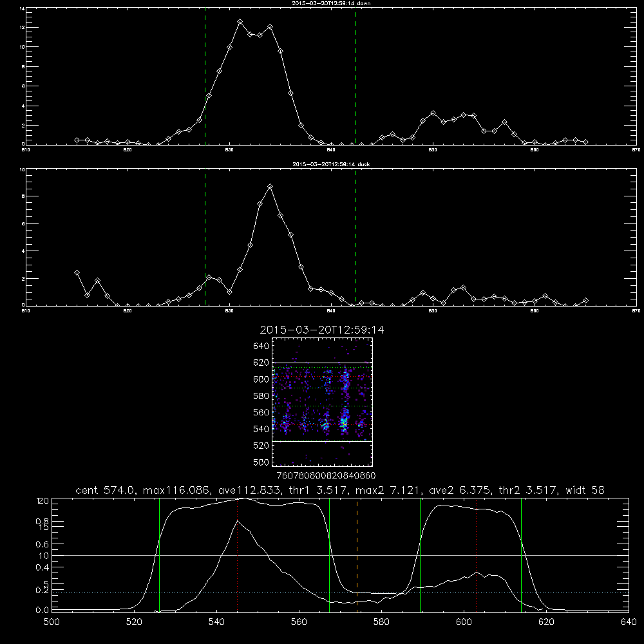Click the left green dashed line in dusk plot
644x644 pixels.
[205, 238]
